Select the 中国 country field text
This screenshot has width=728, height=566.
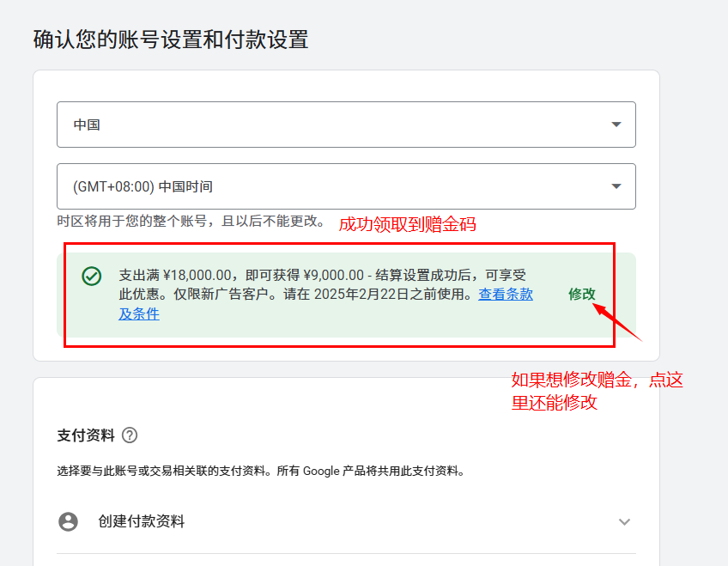(x=87, y=125)
